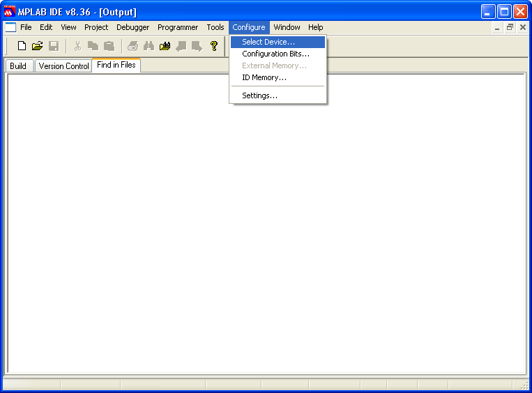Switch to the Build tab

[18, 66]
